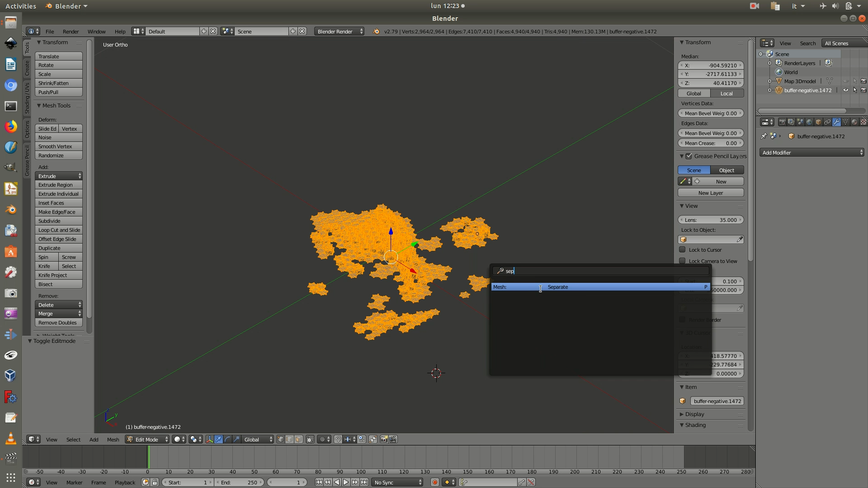868x488 pixels.
Task: Switch to Create tab in tool shelf
Action: point(27,69)
